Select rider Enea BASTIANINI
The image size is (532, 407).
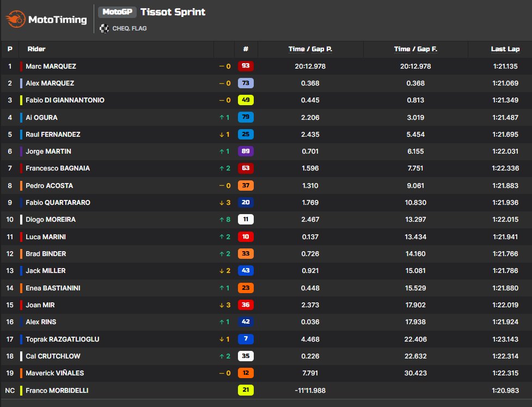53,288
